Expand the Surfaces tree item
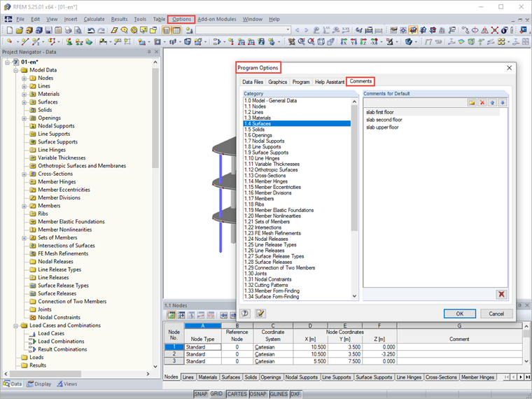532x399 pixels. click(x=24, y=102)
